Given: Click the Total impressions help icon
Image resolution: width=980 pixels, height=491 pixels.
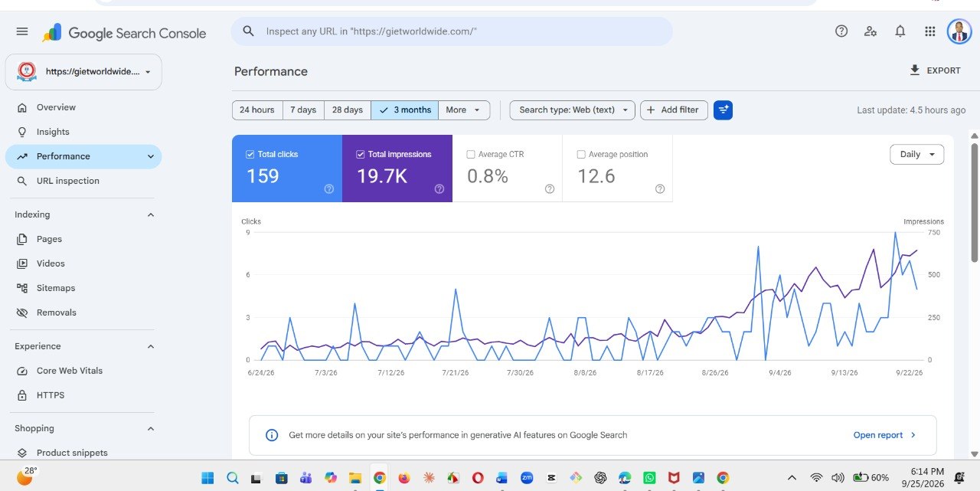Looking at the screenshot, I should (x=439, y=189).
